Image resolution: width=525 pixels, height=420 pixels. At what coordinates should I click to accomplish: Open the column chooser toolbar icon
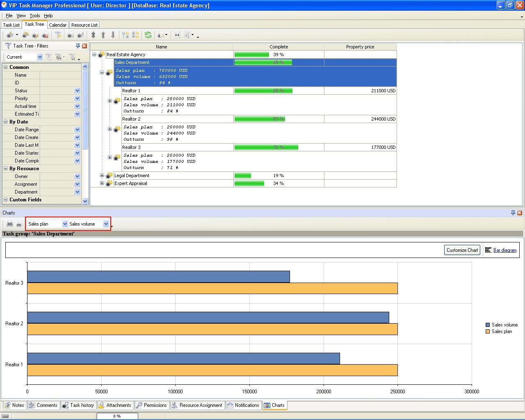(x=187, y=35)
